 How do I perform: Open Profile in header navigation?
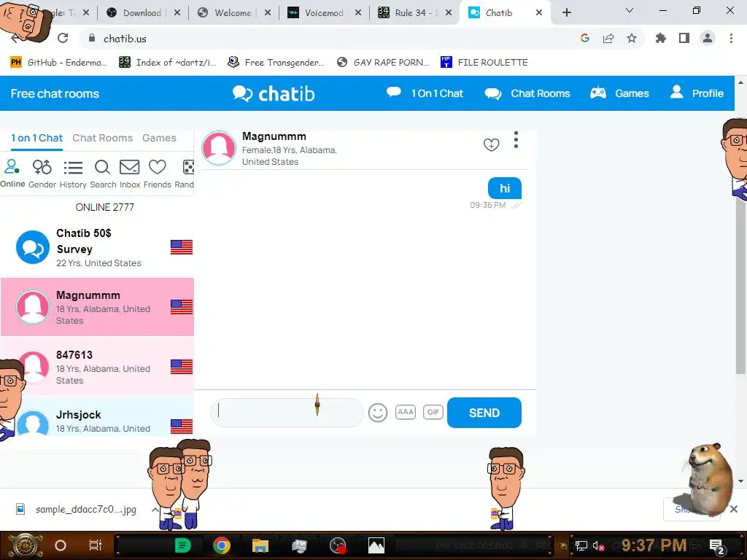[697, 93]
